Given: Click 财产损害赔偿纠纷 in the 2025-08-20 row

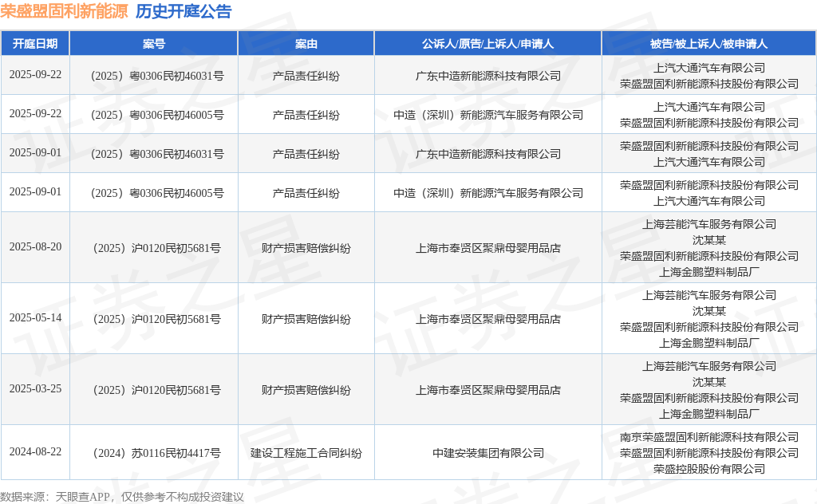Looking at the screenshot, I should 306,248.
